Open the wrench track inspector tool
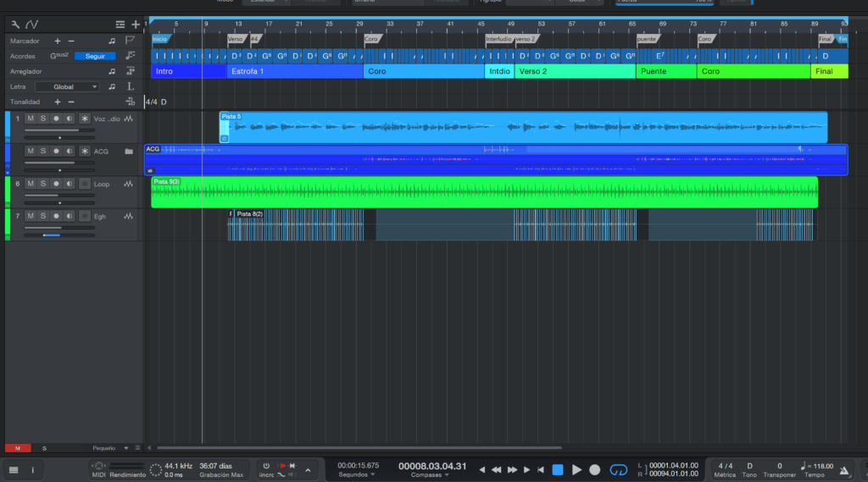Screen dimensions: 868x482 pyautogui.click(x=15, y=25)
